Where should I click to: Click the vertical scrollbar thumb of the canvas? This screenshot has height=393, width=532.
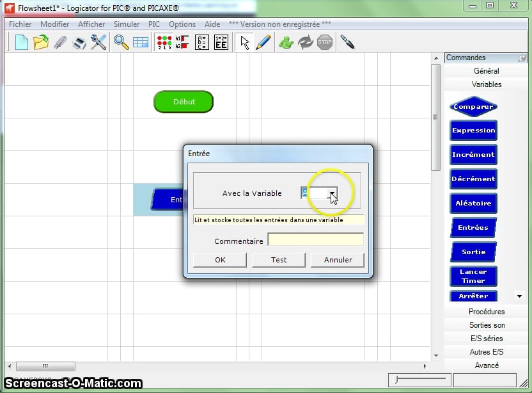(x=435, y=118)
